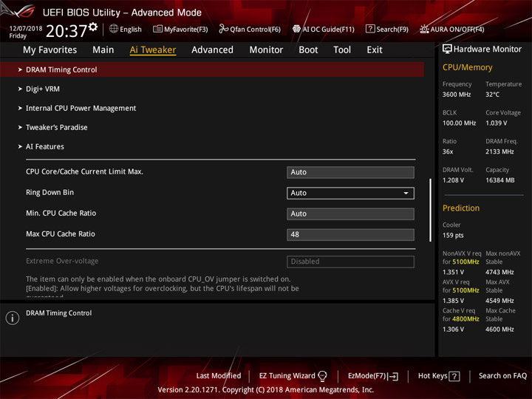The height and width of the screenshot is (399, 532).
Task: Click the AI OC Guide(F11) label
Action: (328, 29)
